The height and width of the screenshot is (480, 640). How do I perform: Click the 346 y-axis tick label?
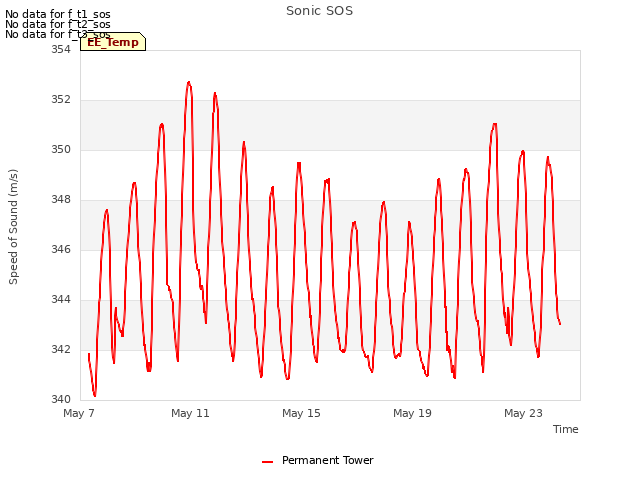(x=61, y=249)
